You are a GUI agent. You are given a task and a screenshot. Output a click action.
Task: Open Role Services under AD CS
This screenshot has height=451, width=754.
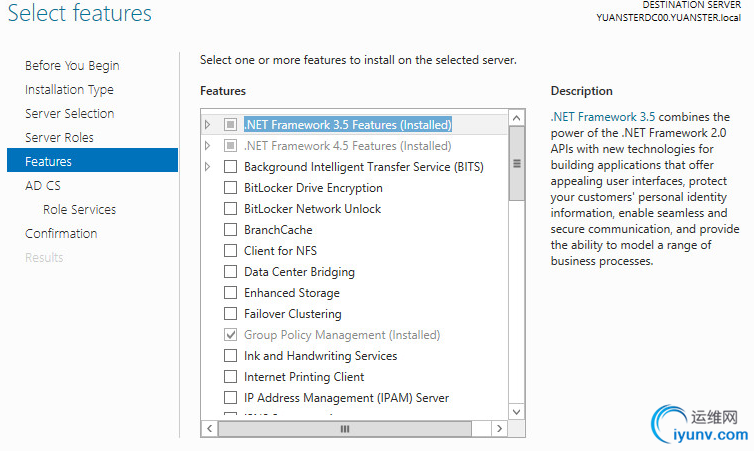point(79,210)
